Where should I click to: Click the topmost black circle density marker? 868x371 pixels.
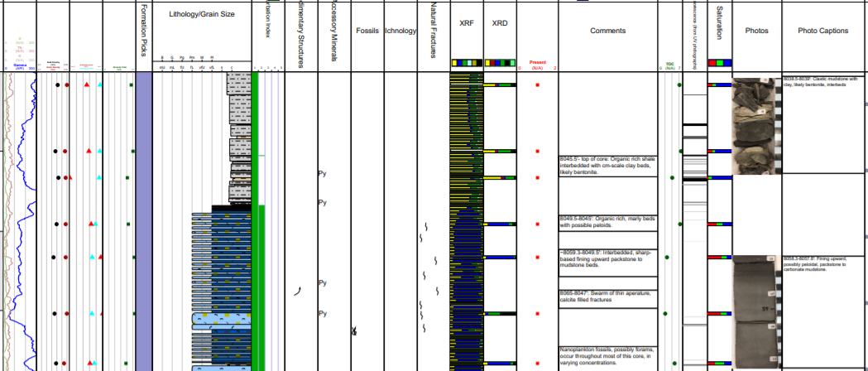tap(55, 84)
